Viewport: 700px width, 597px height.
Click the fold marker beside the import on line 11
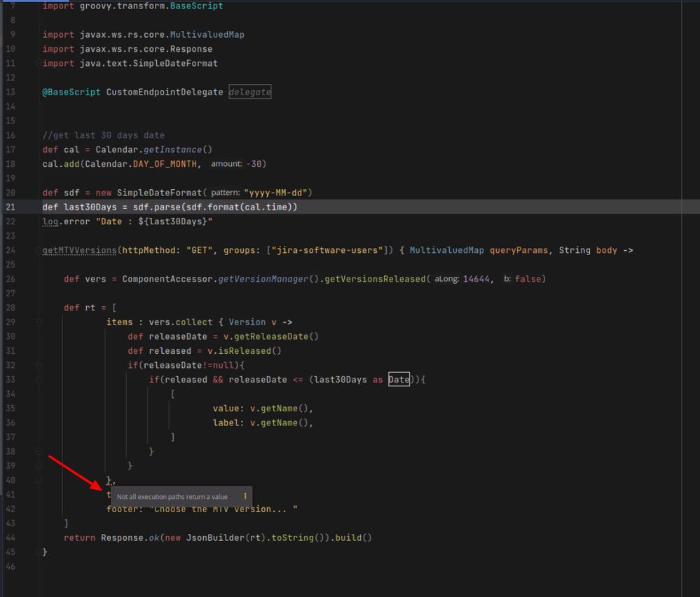(39, 63)
